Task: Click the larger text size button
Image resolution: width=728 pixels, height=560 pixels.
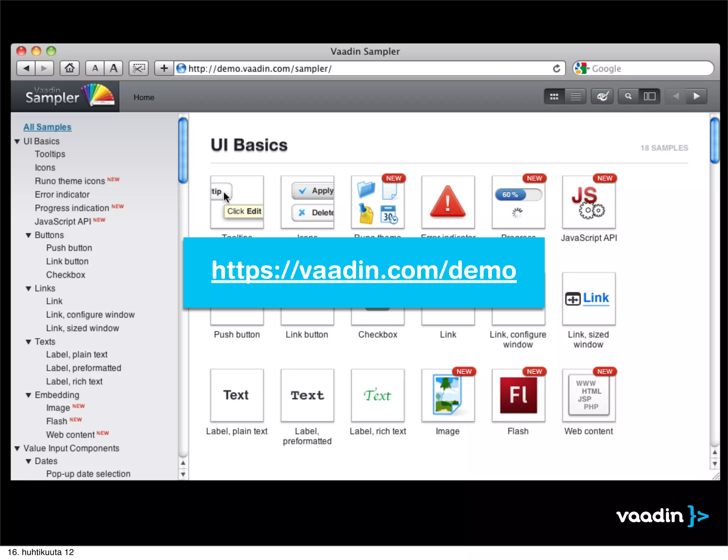Action: tap(113, 68)
